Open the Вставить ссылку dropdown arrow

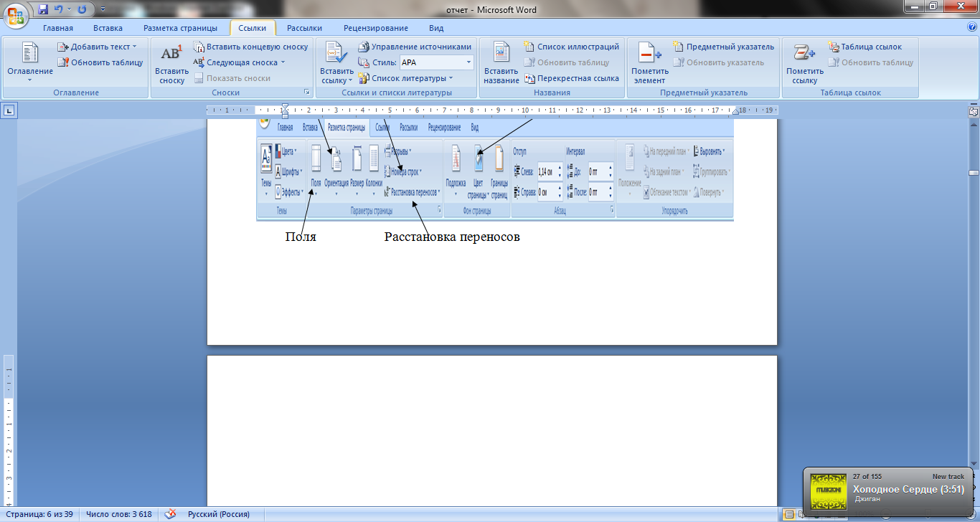pyautogui.click(x=350, y=80)
